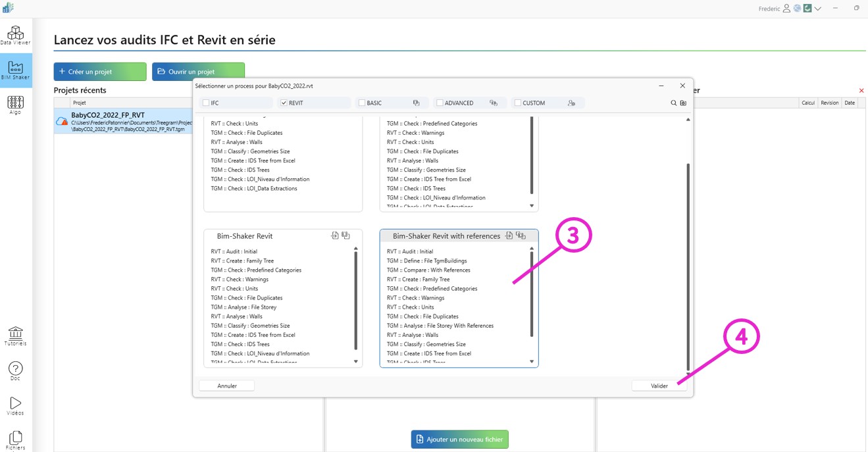
Task: Click the import icon on Bim-Shaker Revit card
Action: coord(334,236)
